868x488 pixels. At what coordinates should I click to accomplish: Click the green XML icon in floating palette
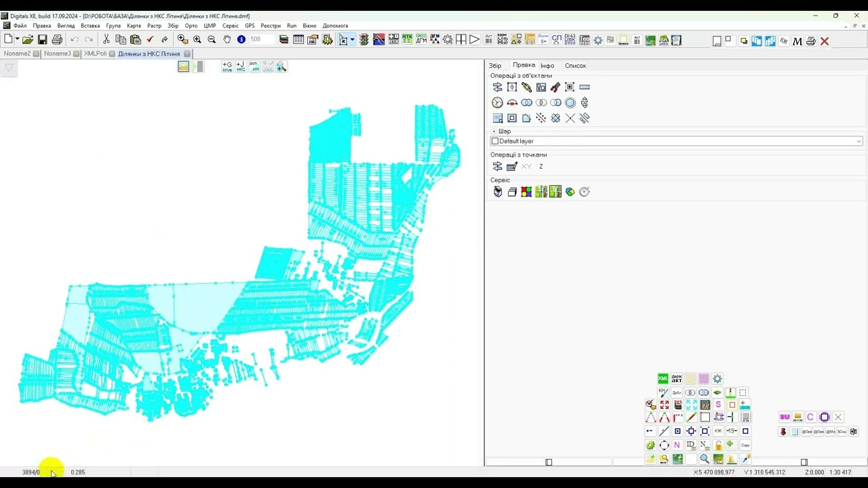click(x=663, y=379)
